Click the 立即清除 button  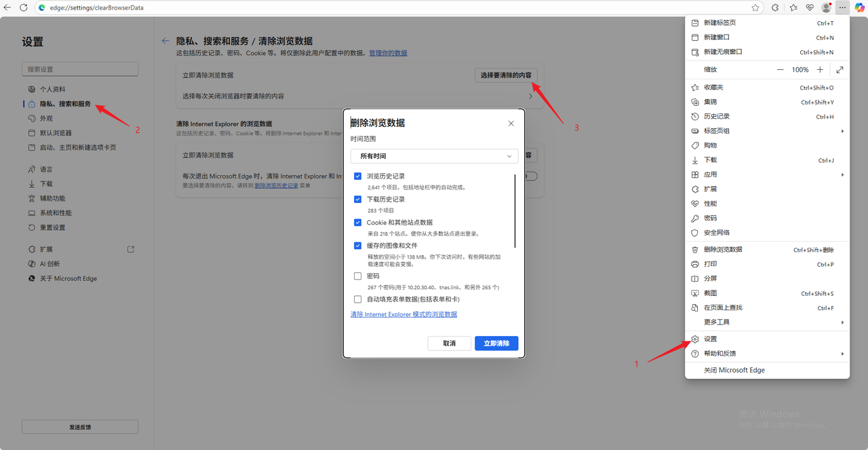point(496,343)
